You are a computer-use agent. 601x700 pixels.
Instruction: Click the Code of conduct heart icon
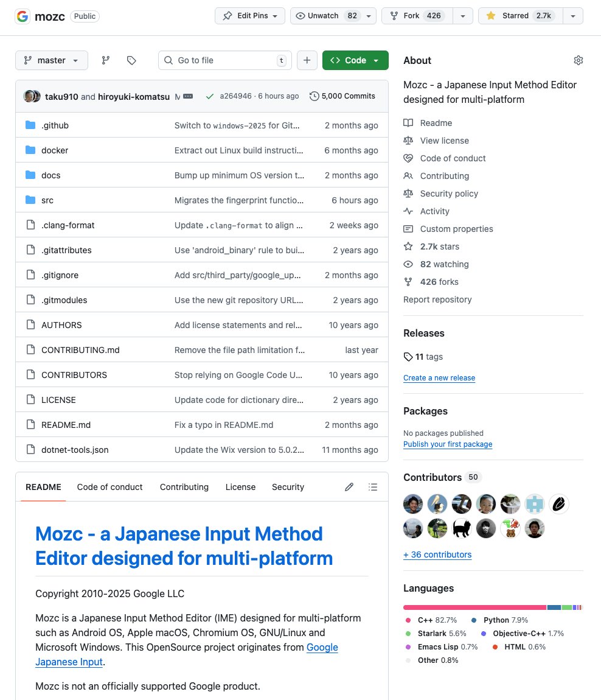point(408,158)
